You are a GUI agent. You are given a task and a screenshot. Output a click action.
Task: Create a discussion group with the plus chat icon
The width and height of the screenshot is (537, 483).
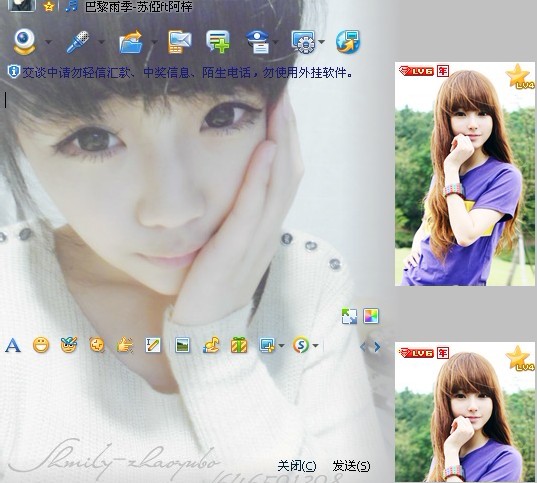tap(218, 42)
